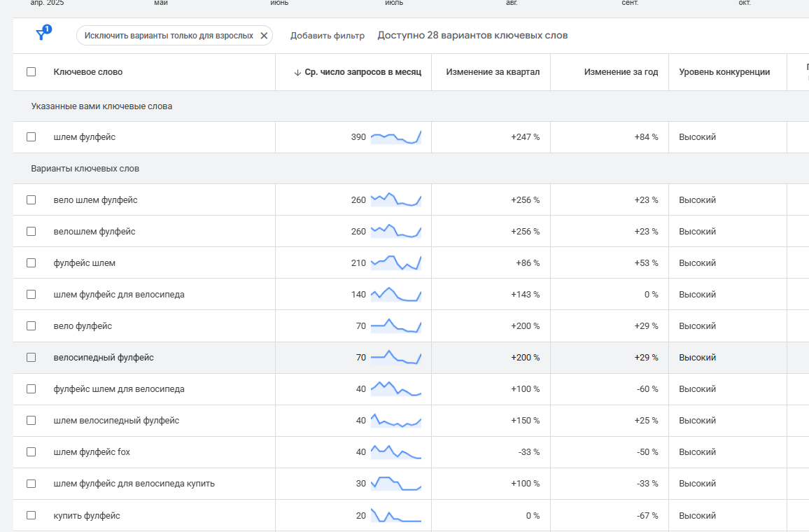
Task: Toggle the select-all keywords checkbox
Action: tap(31, 72)
